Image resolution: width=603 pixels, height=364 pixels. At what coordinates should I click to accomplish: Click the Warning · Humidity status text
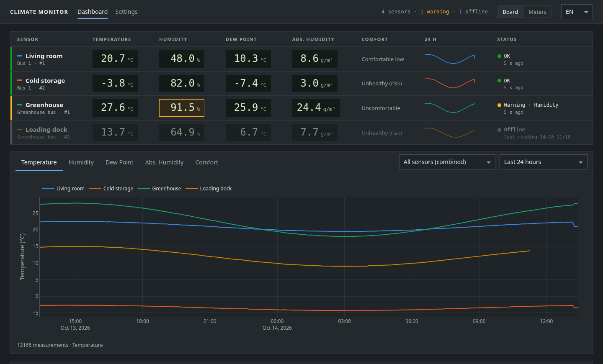click(x=531, y=105)
